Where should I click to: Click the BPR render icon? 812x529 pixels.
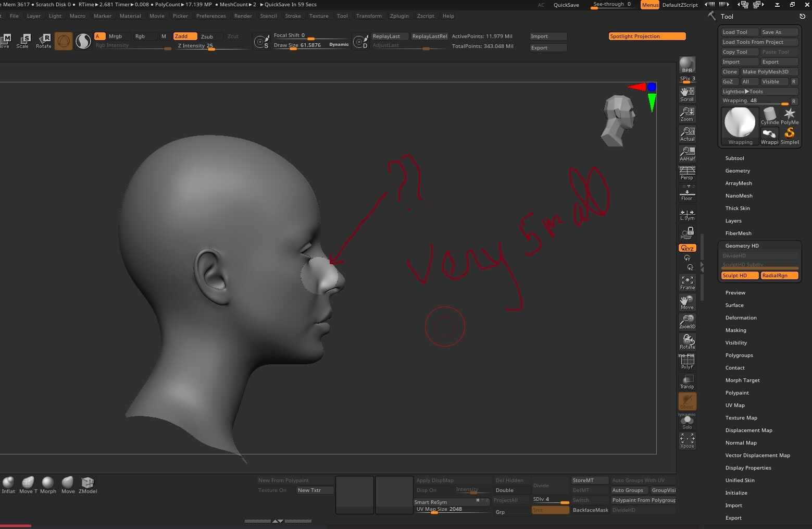tap(687, 65)
